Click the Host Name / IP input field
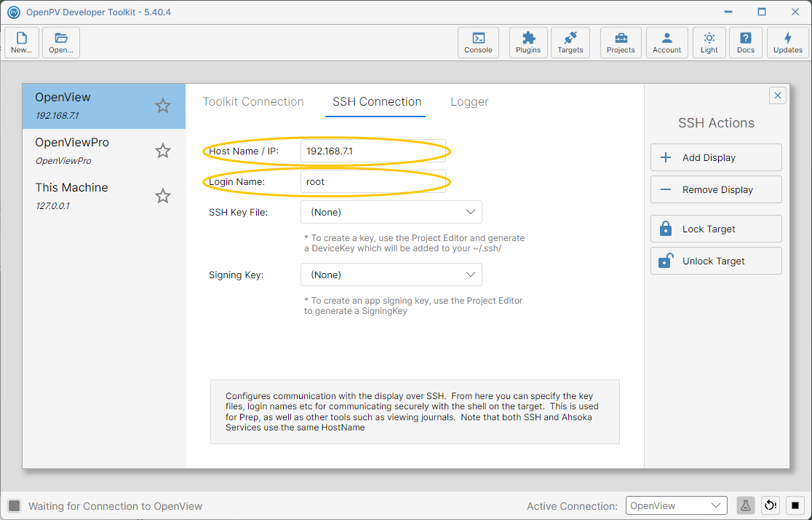The height and width of the screenshot is (520, 812). pyautogui.click(x=373, y=151)
